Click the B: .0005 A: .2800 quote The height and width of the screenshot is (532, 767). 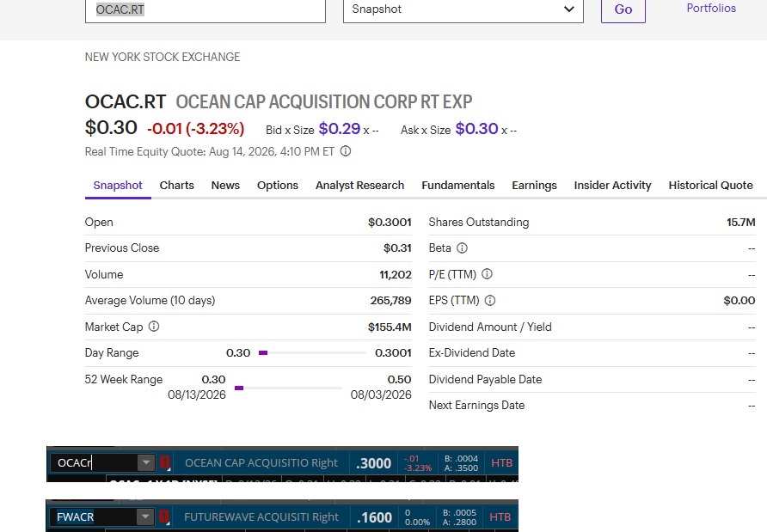pyautogui.click(x=459, y=517)
